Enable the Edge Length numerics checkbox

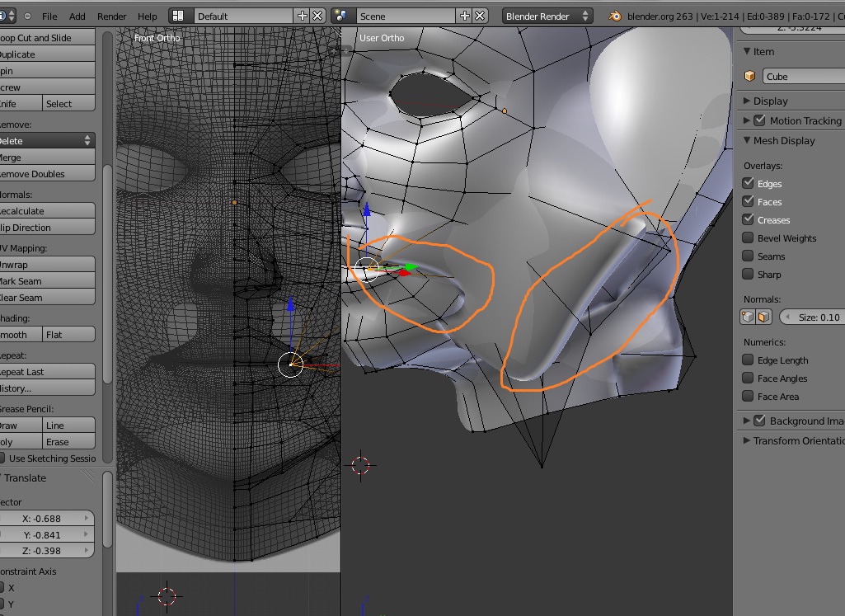click(x=749, y=360)
